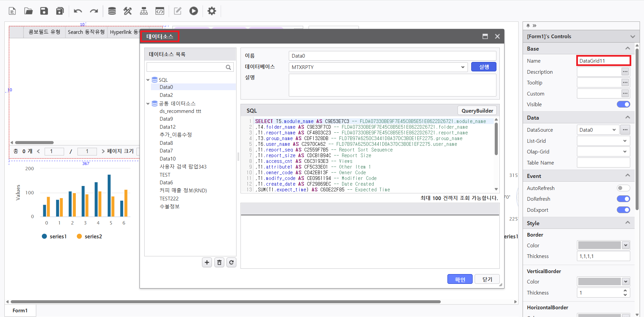This screenshot has height=317, width=644.
Task: Refresh the datasource list icon
Action: [231, 262]
